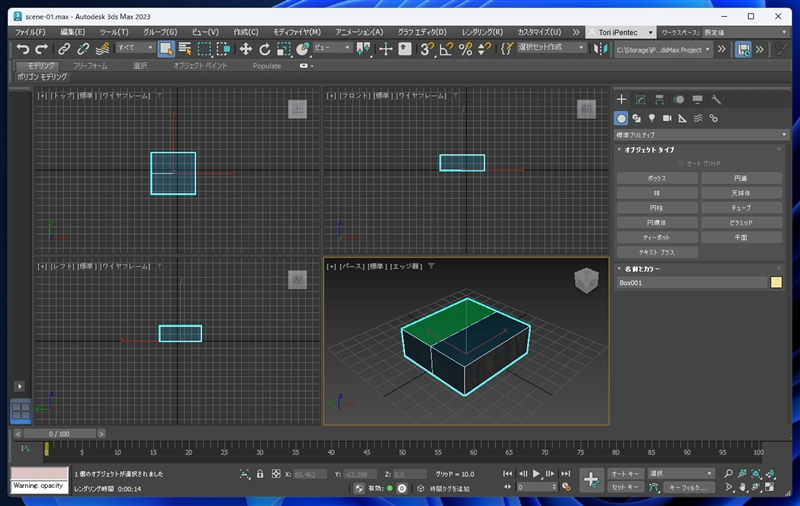Open the モディファイヤ(M) menu
The height and width of the screenshot is (506, 800).
tap(296, 32)
